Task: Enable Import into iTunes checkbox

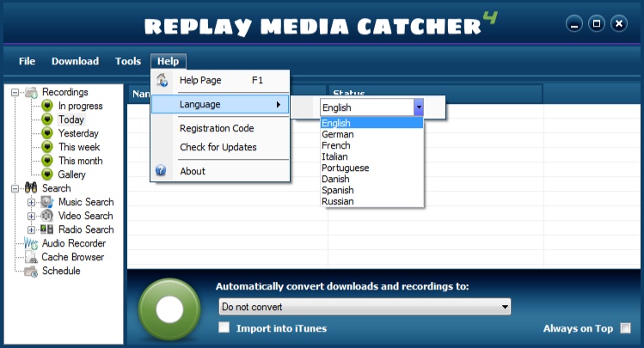Action: pos(224,327)
